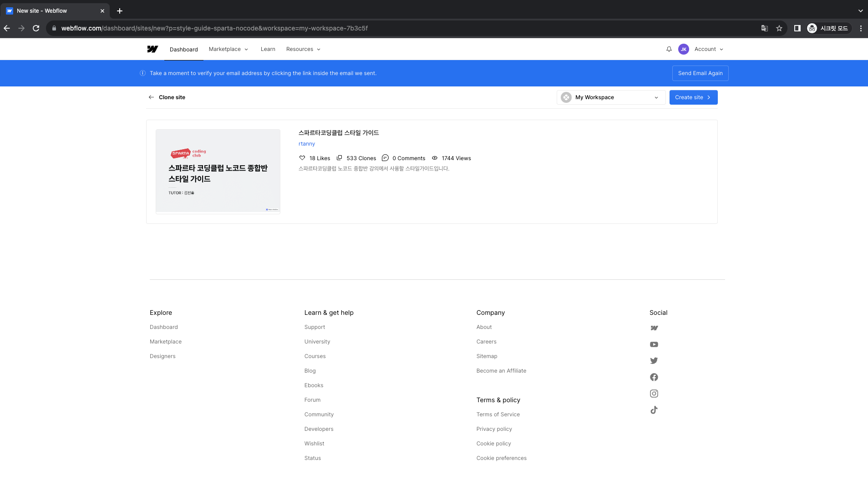Click the browser back arrow
Image resolution: width=868 pixels, height=485 pixels.
tap(7, 28)
